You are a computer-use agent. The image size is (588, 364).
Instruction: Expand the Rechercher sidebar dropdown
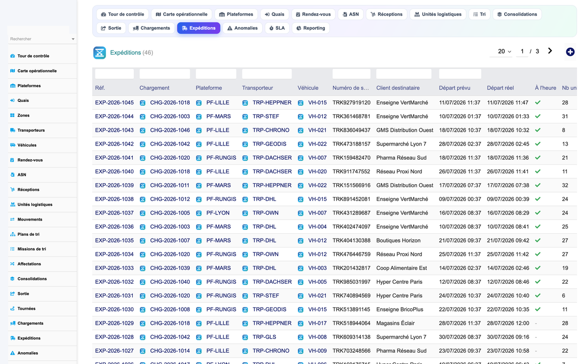[73, 39]
